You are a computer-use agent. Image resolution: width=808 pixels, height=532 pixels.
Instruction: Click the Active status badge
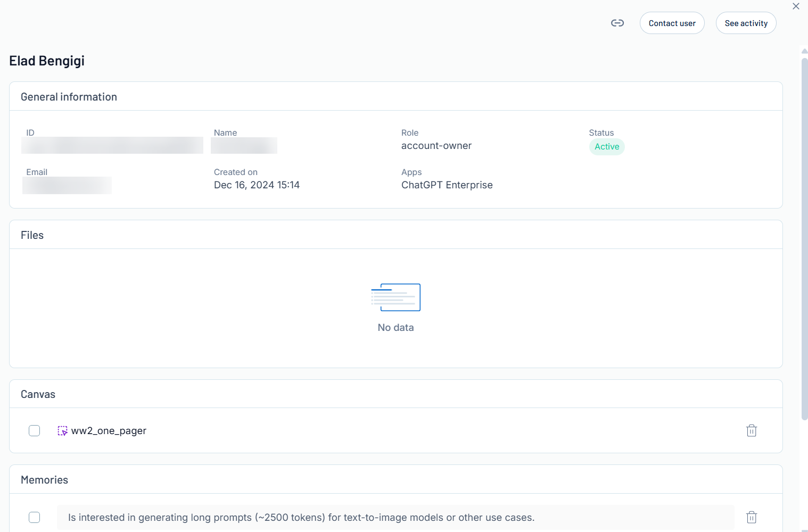point(607,147)
